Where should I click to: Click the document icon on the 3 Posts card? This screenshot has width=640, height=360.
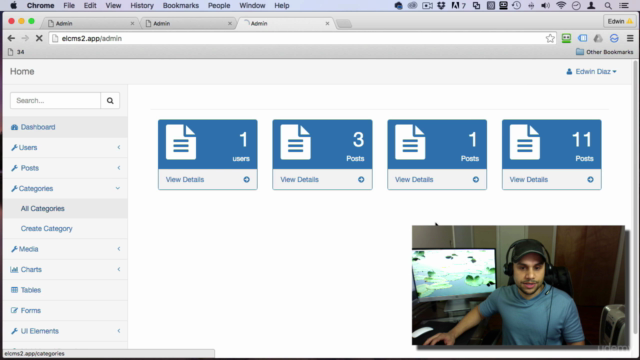(296, 142)
